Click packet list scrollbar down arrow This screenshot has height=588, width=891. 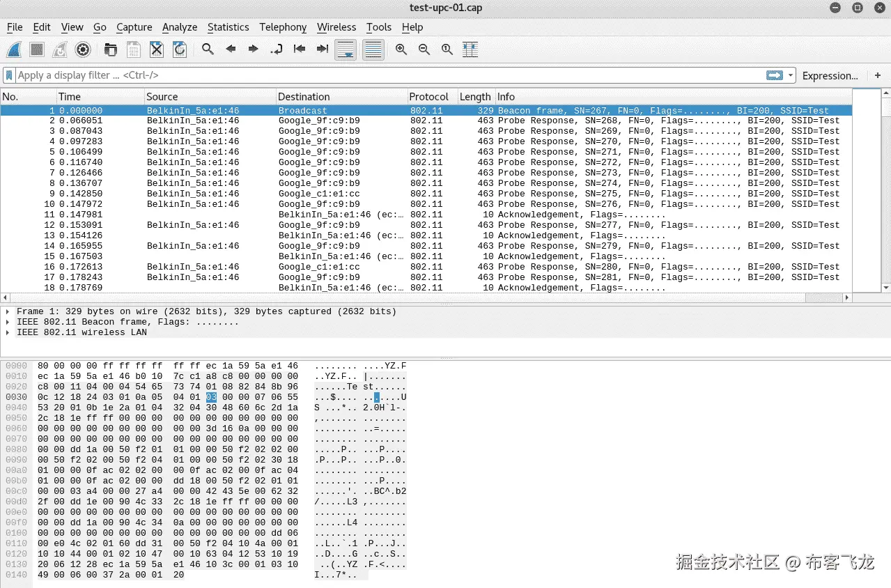pos(886,287)
